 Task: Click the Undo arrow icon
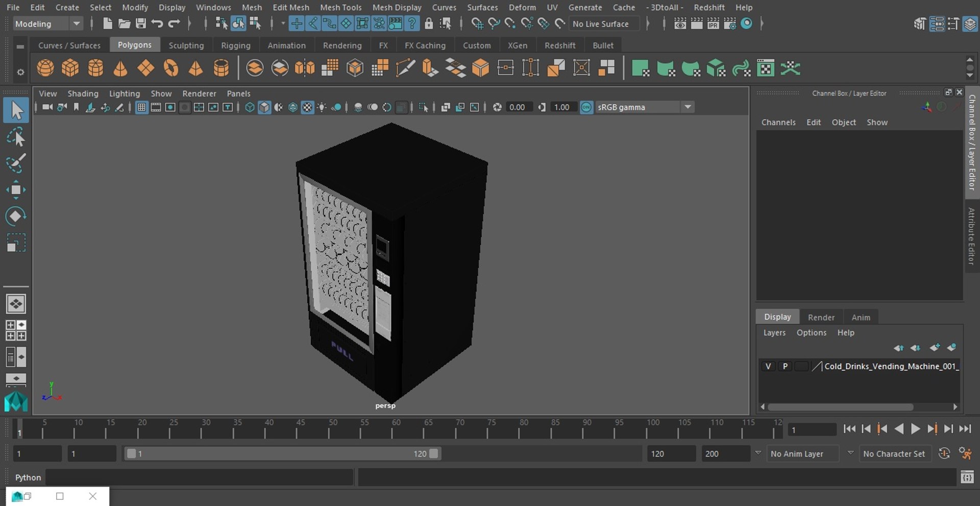[157, 23]
